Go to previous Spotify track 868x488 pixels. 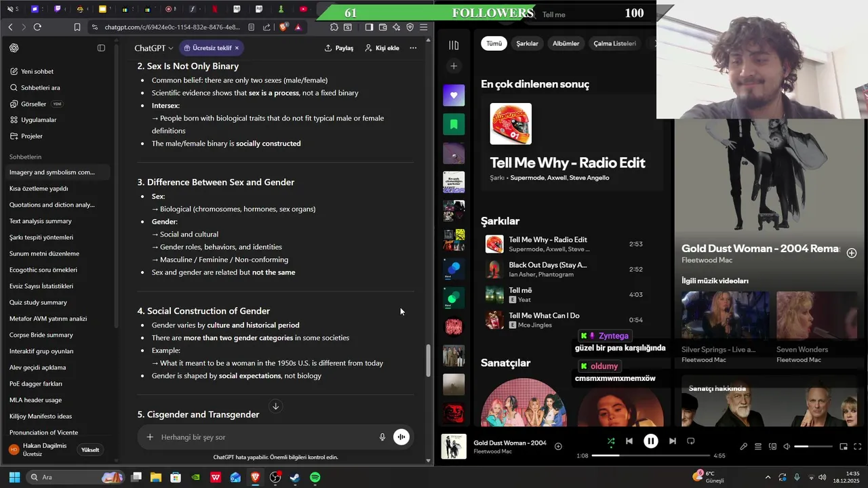click(x=629, y=441)
